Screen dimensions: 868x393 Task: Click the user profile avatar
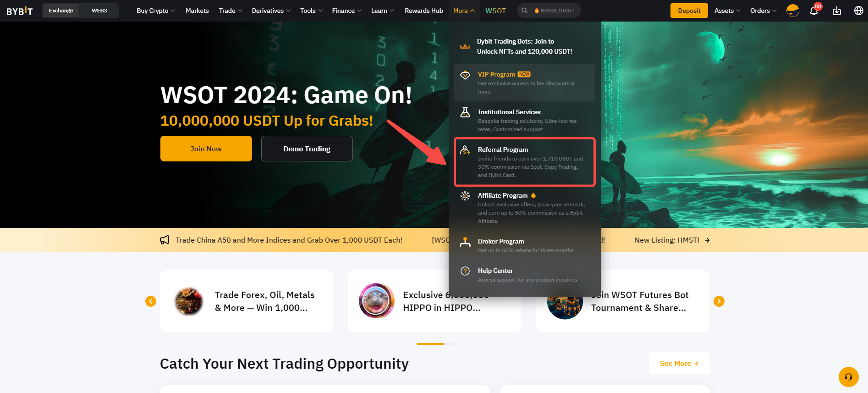point(792,11)
